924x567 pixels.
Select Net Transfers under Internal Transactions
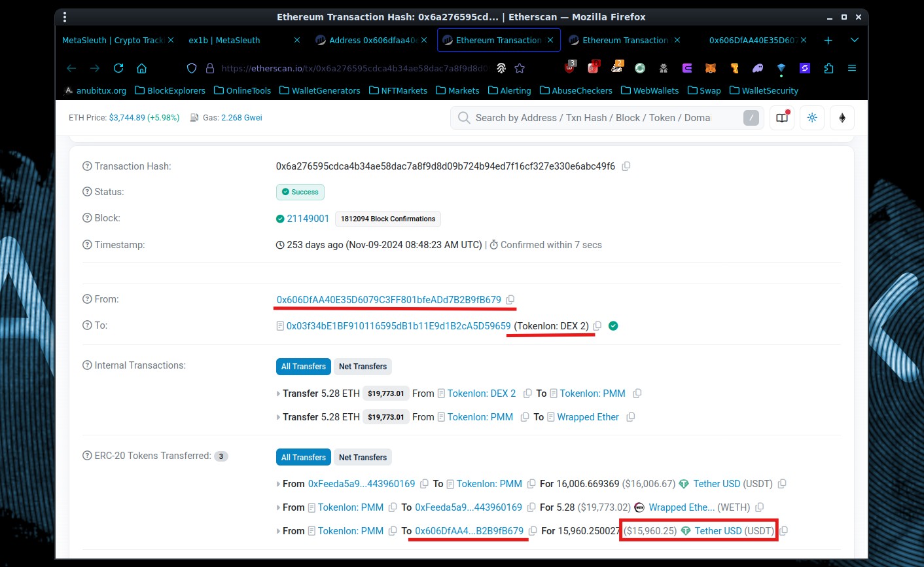(x=363, y=367)
